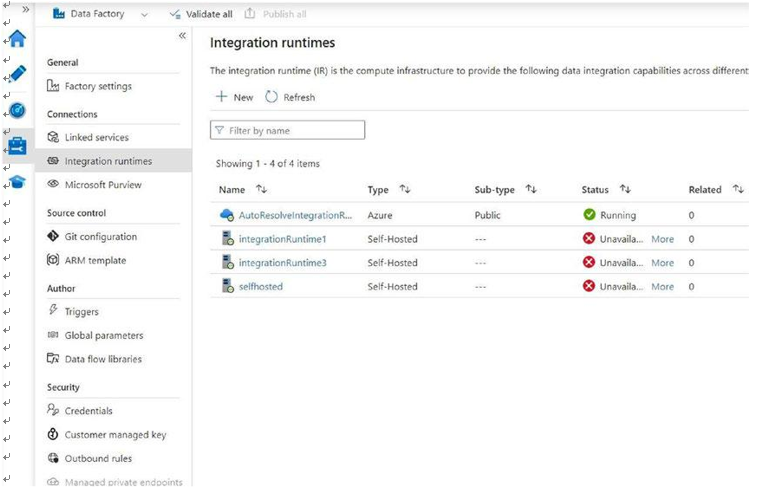Open Git configuration

pyautogui.click(x=100, y=237)
